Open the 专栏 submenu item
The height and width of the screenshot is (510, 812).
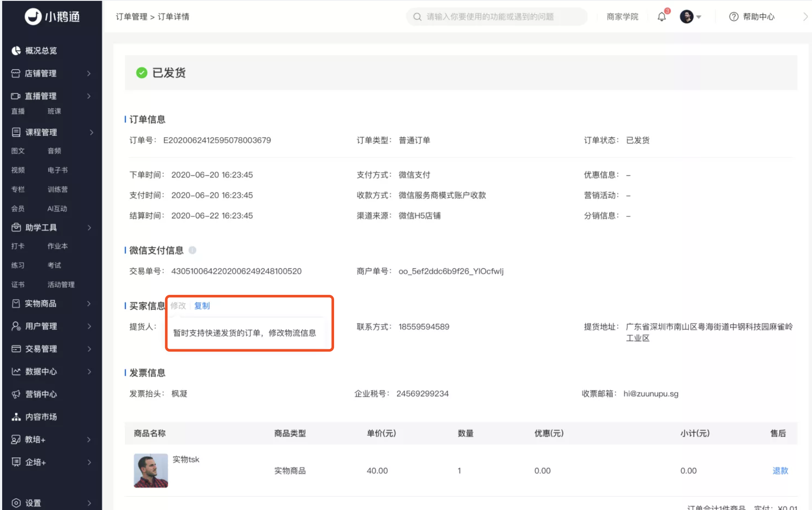coord(18,189)
